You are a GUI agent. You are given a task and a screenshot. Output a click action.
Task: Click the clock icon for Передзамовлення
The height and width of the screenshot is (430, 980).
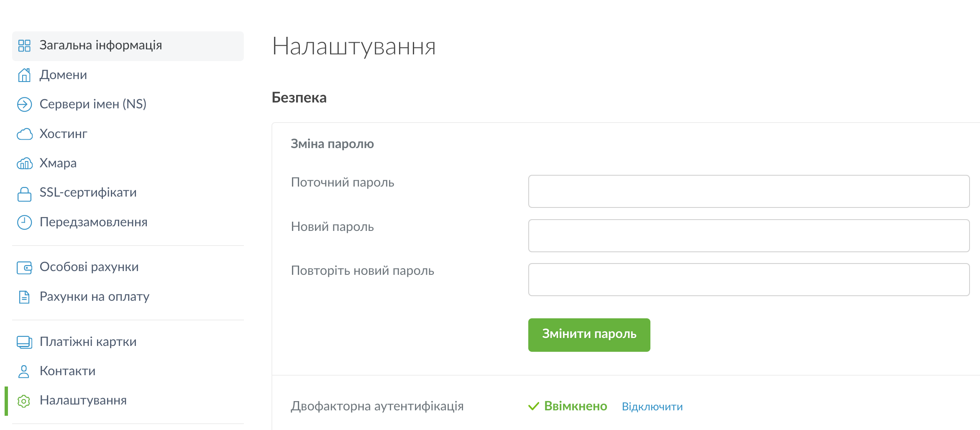[24, 223]
